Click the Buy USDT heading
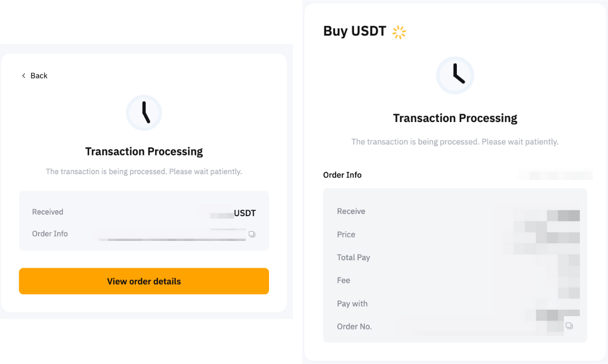Screen dimensions: 608x364 click(355, 31)
